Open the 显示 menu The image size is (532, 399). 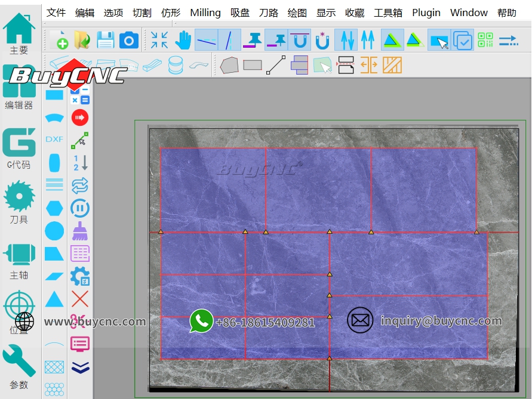click(x=326, y=13)
